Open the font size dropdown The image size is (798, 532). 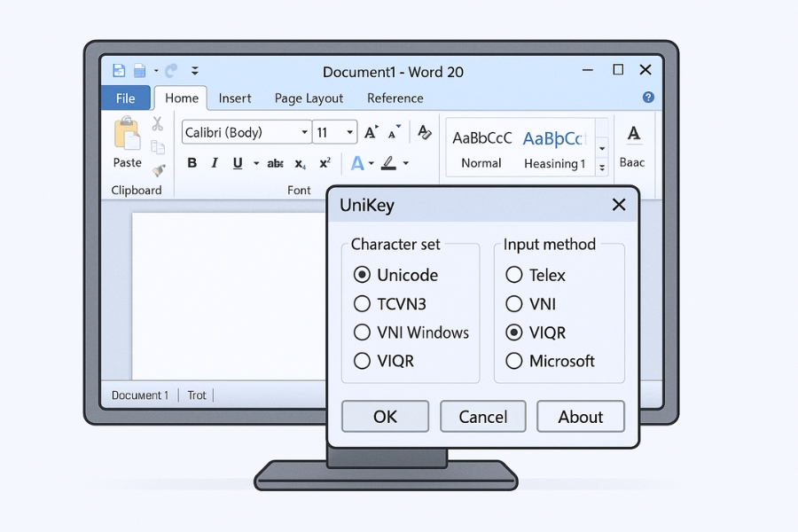click(x=348, y=131)
